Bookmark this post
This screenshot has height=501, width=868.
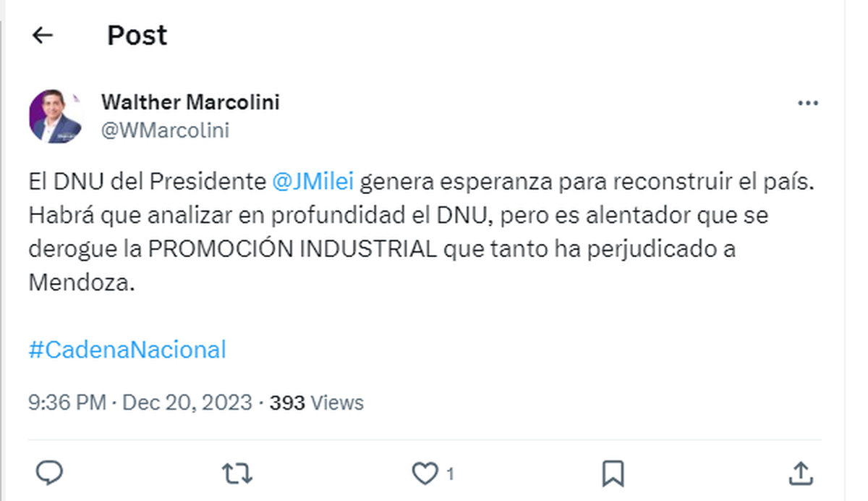click(613, 473)
